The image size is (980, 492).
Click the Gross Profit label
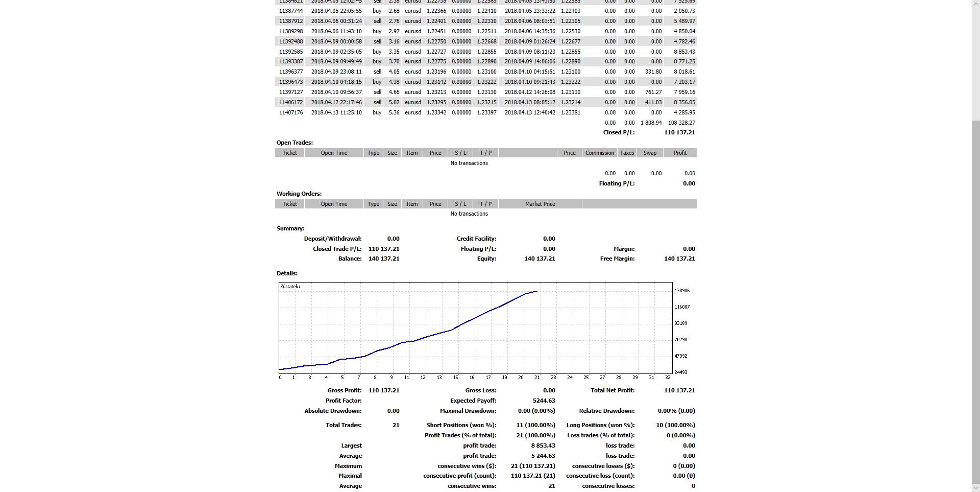tap(345, 390)
